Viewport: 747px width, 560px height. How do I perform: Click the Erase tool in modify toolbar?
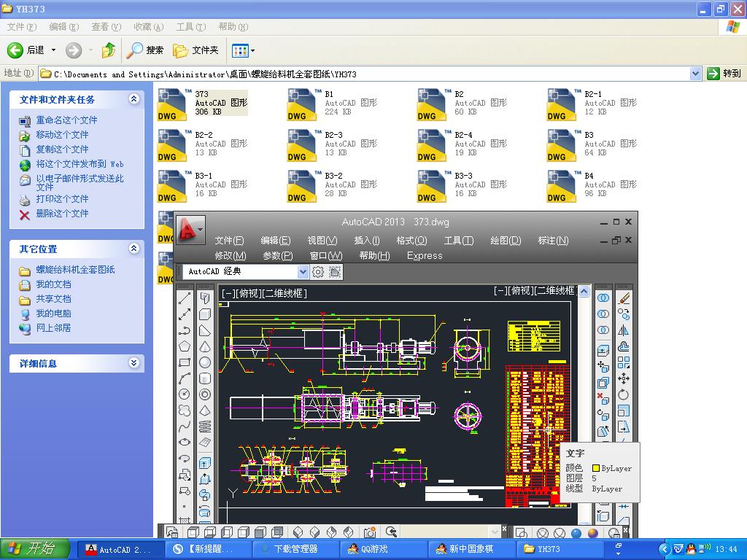coord(624,298)
